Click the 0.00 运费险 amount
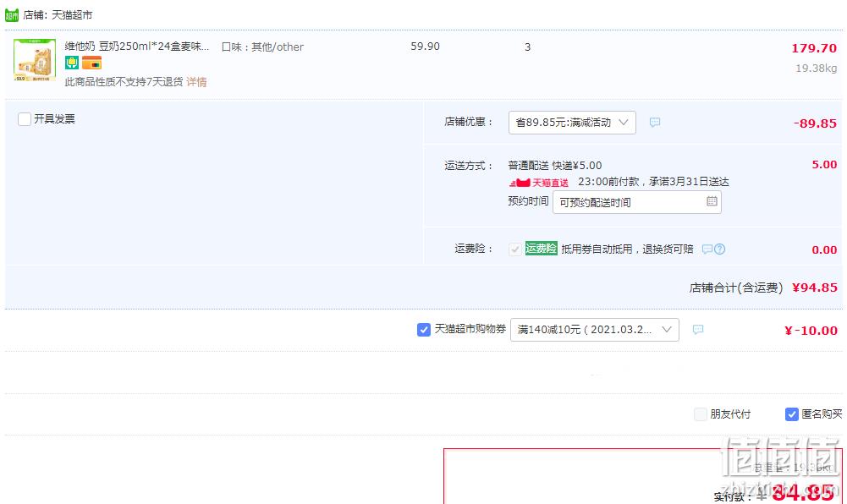The width and height of the screenshot is (847, 504). [x=824, y=249]
